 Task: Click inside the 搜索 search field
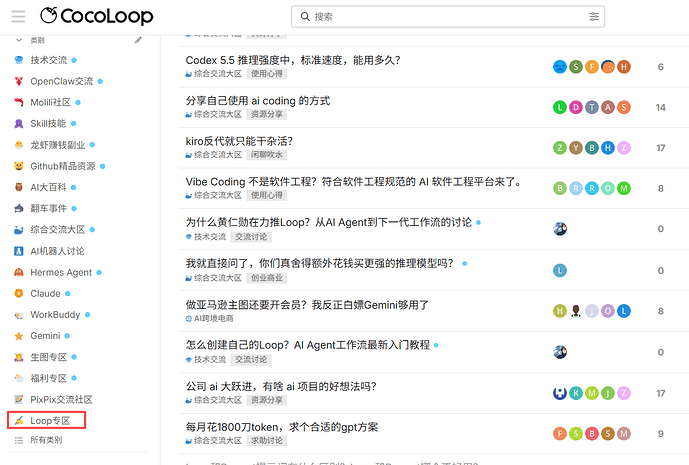(448, 17)
